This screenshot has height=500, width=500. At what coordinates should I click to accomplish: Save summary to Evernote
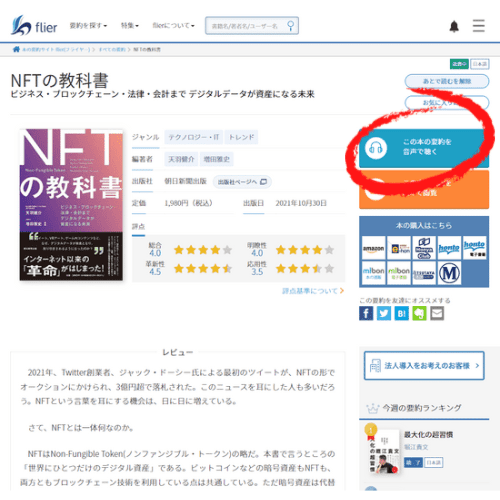pos(419,313)
